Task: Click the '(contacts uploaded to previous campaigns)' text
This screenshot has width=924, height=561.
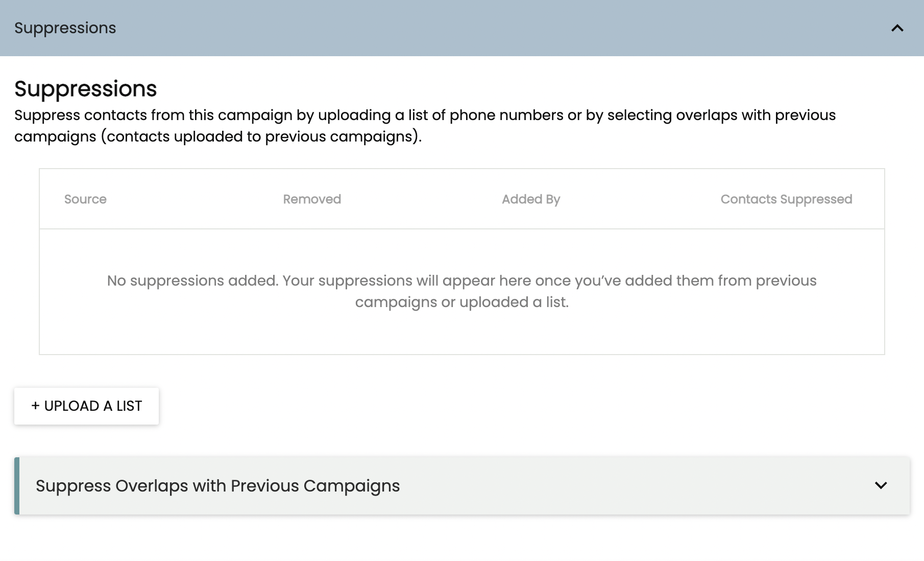Action: click(x=261, y=136)
